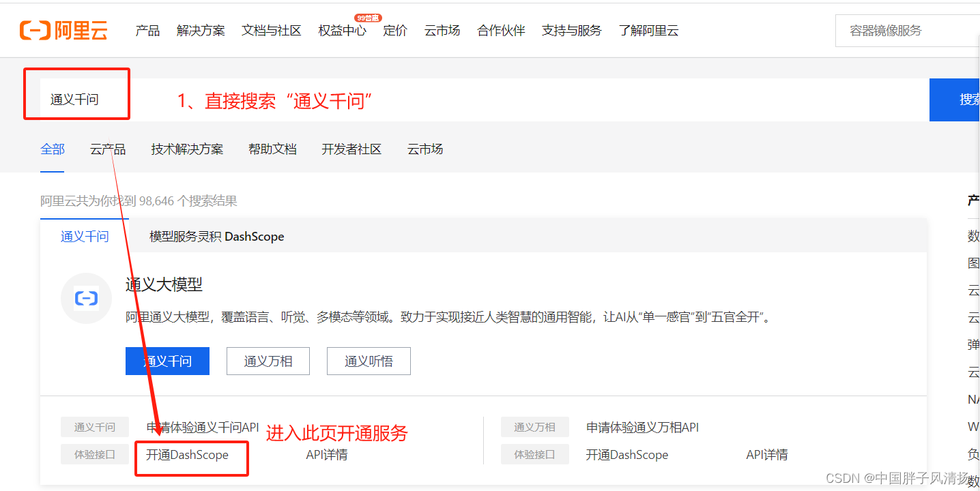
Task: Select the 帮助文档 filter tab
Action: tap(272, 149)
